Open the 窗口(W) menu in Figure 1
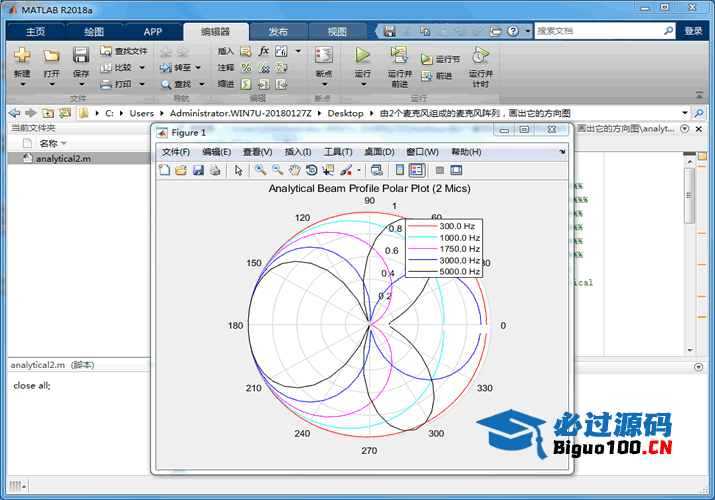 [x=422, y=152]
